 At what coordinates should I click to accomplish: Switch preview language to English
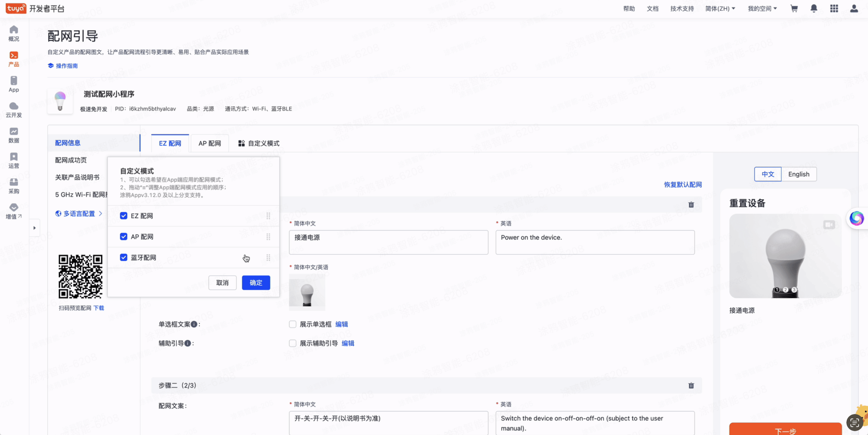click(799, 174)
